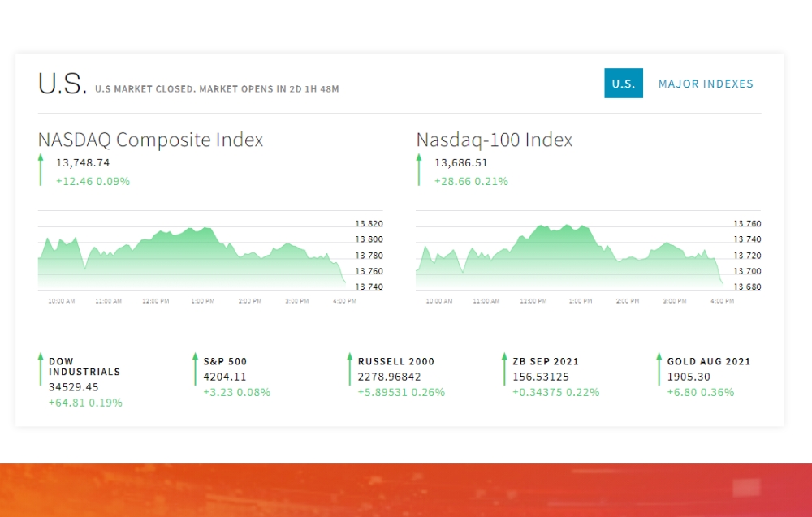The height and width of the screenshot is (517, 812).
Task: Click the Dow Industrials green arrow icon
Action: (41, 369)
